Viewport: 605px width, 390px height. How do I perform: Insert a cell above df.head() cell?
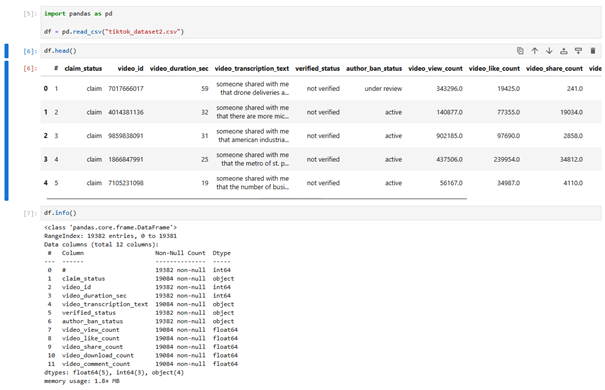564,51
